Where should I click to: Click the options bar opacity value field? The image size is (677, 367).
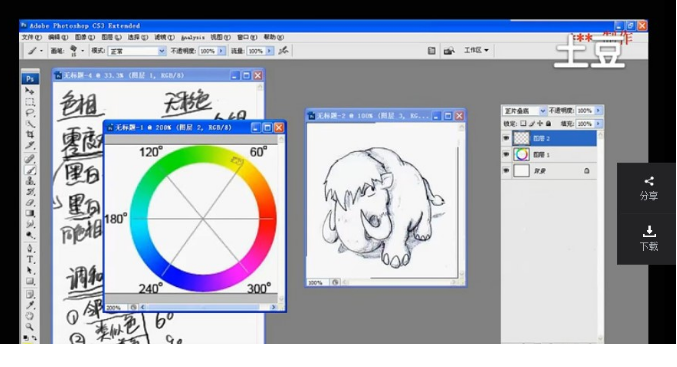[x=208, y=51]
